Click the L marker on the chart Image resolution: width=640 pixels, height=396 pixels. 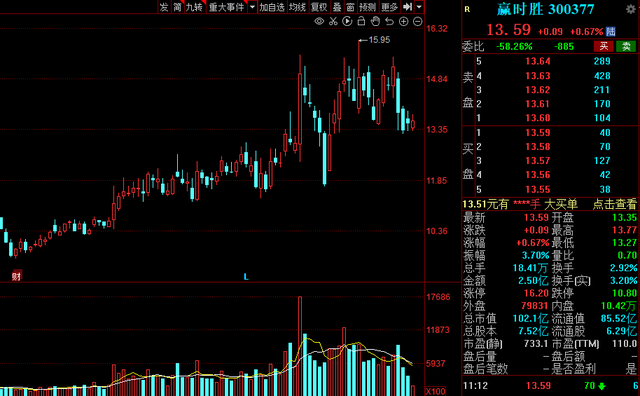point(246,277)
